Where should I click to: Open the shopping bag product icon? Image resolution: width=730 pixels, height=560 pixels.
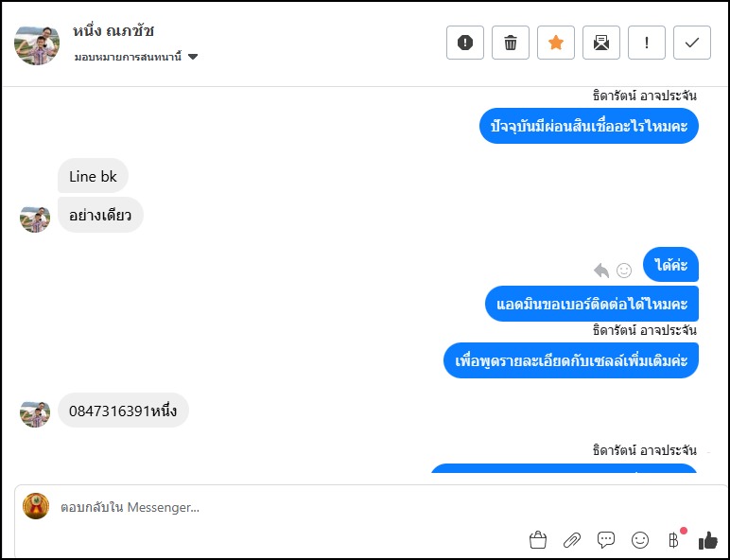(538, 540)
